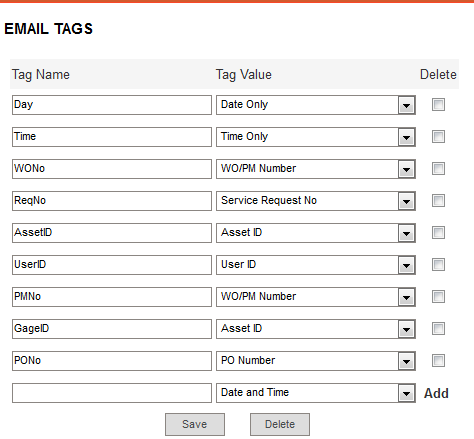This screenshot has width=474, height=439.
Task: Focus the empty new tag name field
Action: [112, 393]
